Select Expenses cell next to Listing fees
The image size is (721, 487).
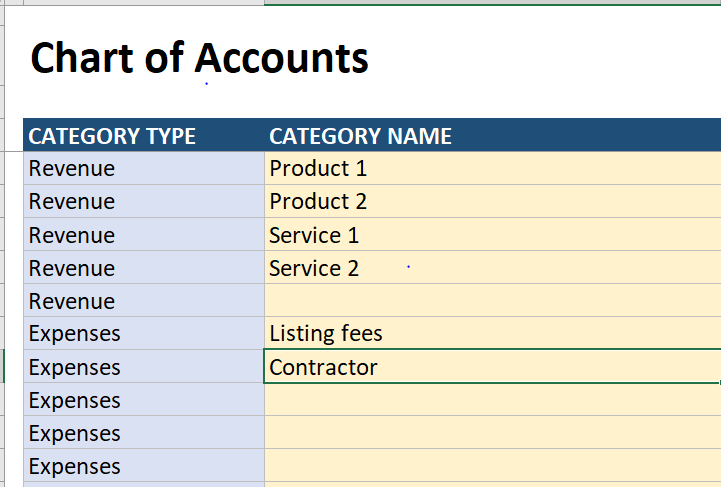pyautogui.click(x=144, y=333)
